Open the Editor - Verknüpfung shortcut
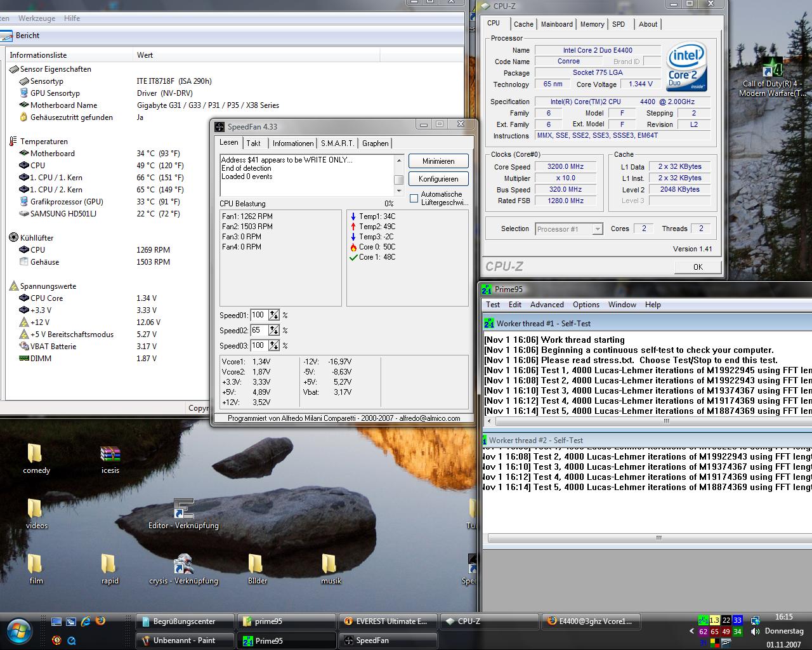The width and height of the screenshot is (812, 650). [183, 514]
